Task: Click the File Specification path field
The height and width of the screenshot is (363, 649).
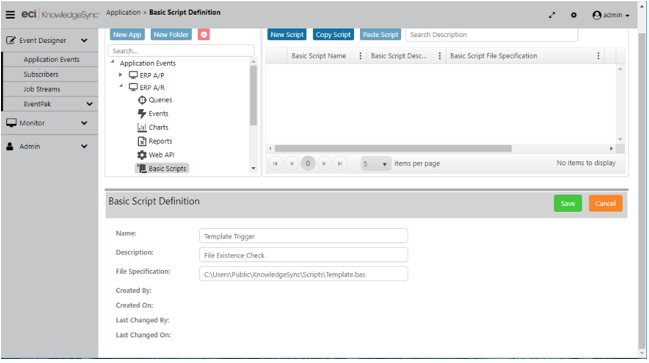Action: (303, 274)
